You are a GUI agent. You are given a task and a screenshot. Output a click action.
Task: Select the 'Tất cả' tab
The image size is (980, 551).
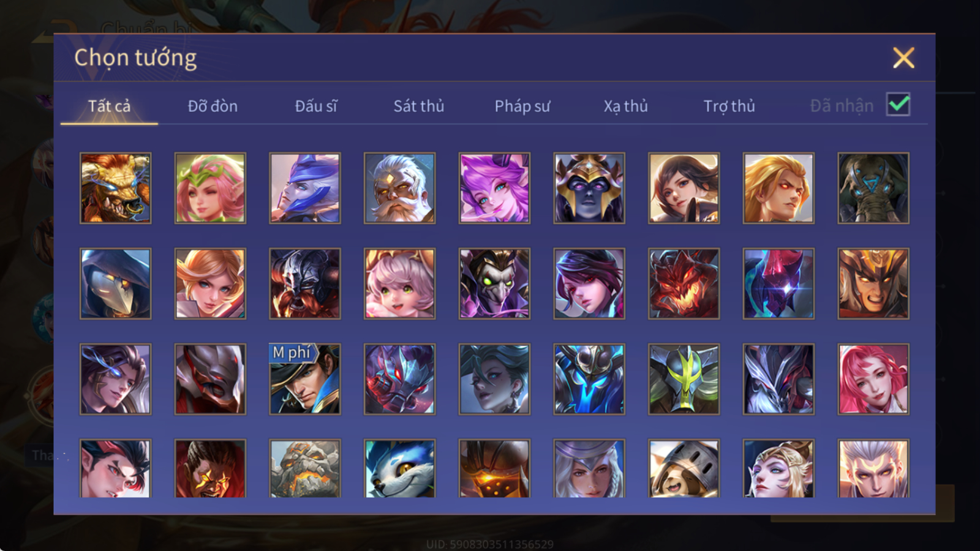[x=109, y=106]
